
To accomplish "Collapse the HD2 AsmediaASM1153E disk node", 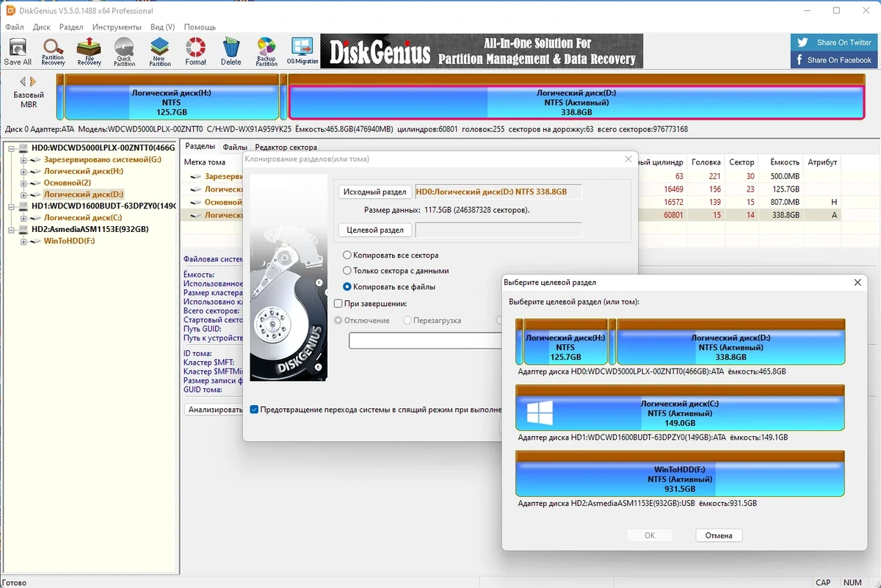I will pos(12,230).
